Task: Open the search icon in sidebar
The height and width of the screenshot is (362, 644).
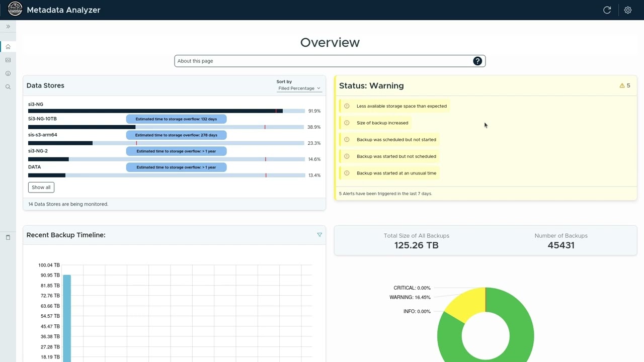Action: 8,87
